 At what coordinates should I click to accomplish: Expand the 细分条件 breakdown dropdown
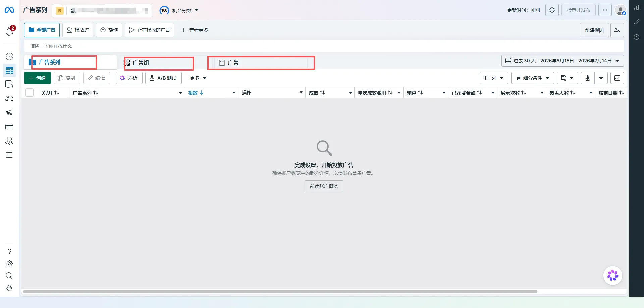coord(532,78)
